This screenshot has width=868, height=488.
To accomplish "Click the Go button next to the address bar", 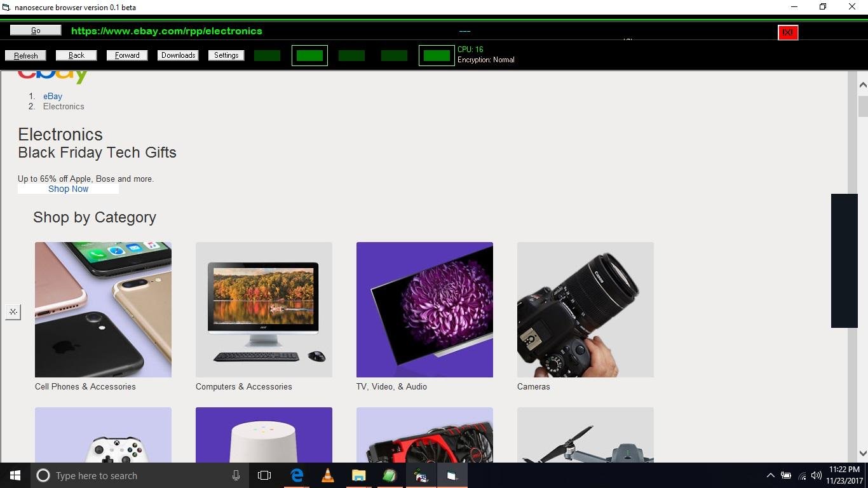I will coord(36,30).
